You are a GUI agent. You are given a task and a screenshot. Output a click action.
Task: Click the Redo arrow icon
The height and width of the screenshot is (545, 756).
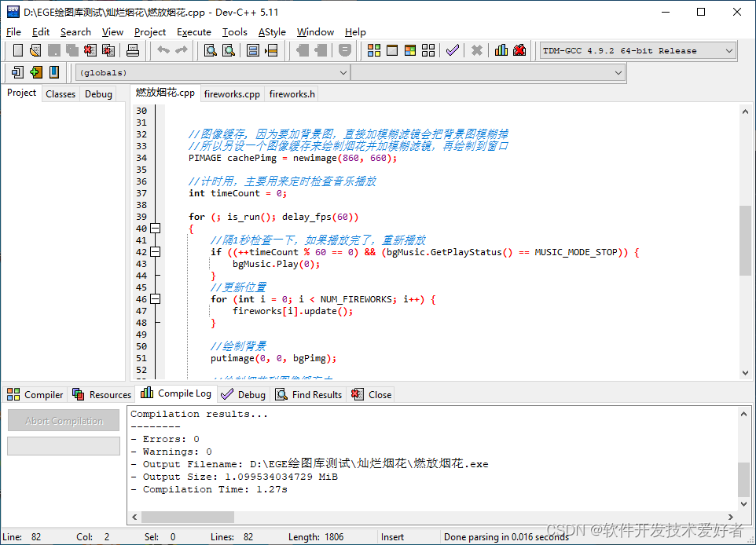181,49
